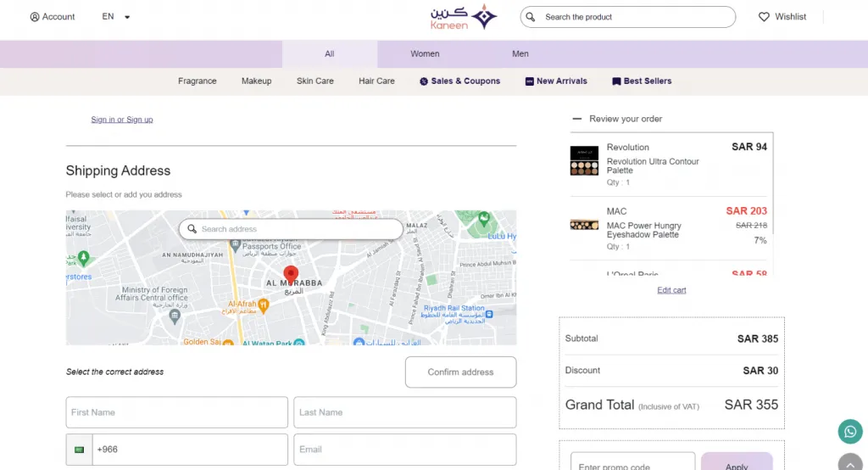This screenshot has height=470, width=868.
Task: Click Al-Afrah restaurant marker on map
Action: click(264, 305)
